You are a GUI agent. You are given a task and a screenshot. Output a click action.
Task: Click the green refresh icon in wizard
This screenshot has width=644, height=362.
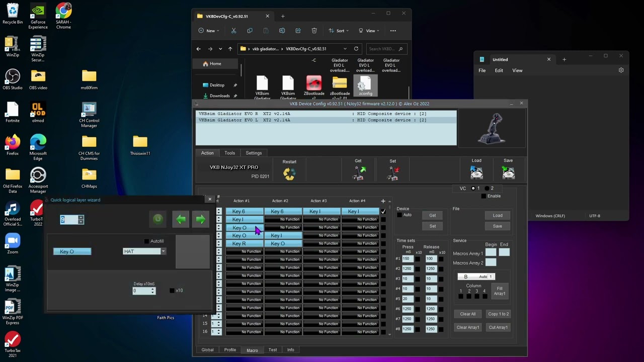click(158, 219)
